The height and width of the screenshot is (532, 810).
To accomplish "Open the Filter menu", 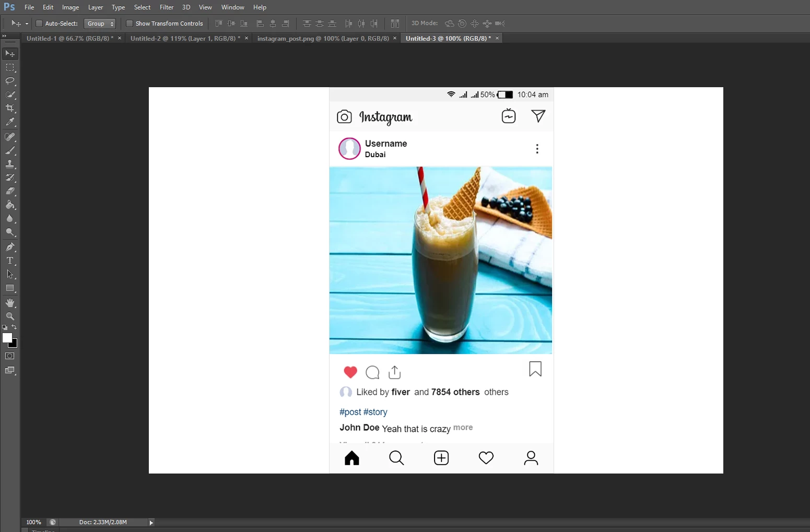I will pos(167,7).
